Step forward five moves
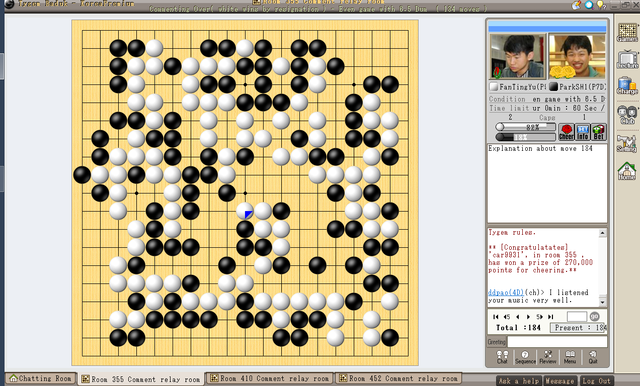The image size is (640, 386). 539,317
